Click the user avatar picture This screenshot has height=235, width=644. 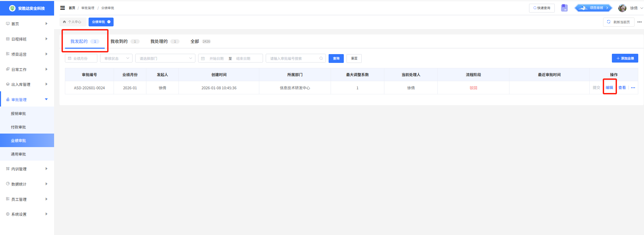622,8
